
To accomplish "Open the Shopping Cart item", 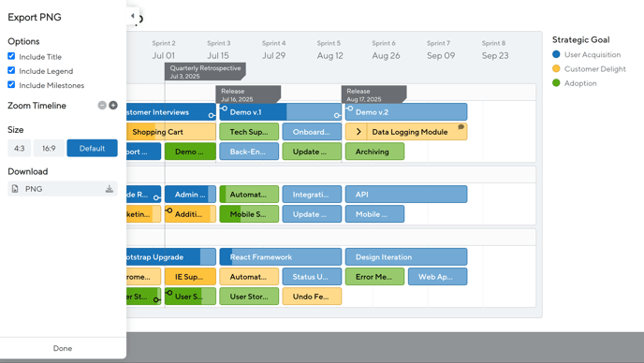I will click(x=171, y=132).
